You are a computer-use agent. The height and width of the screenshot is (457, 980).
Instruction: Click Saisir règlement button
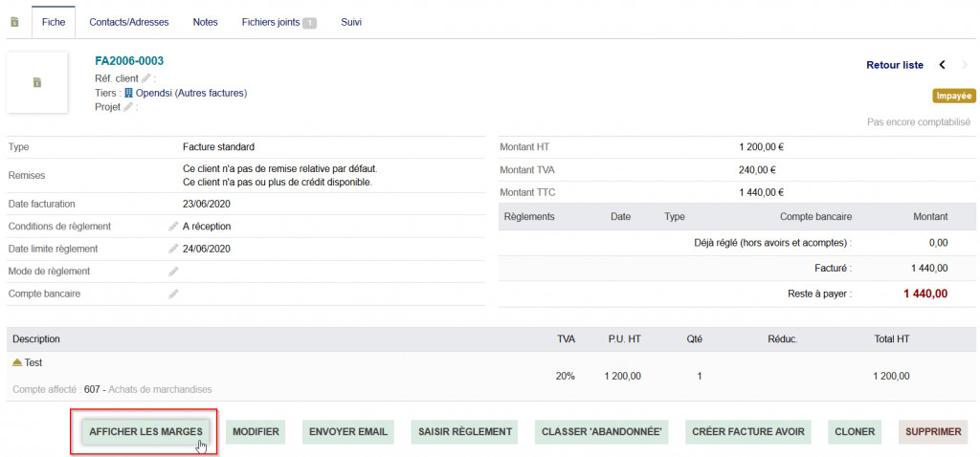tap(465, 431)
